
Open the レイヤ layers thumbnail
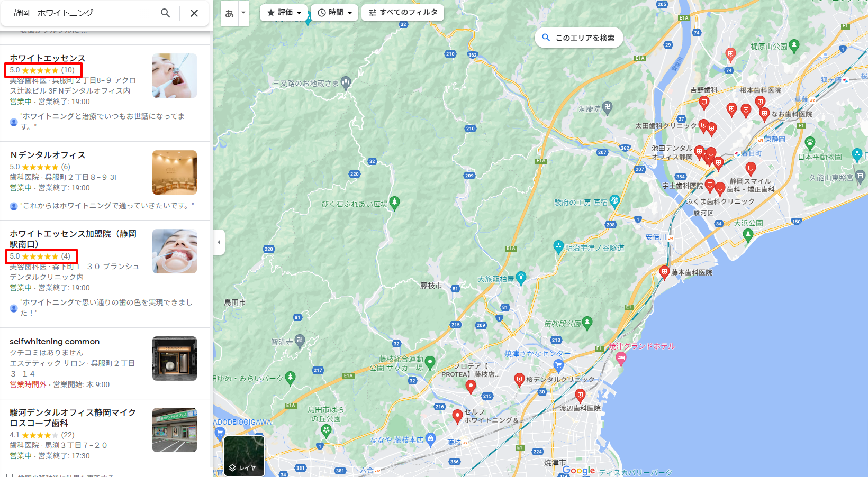pyautogui.click(x=244, y=456)
